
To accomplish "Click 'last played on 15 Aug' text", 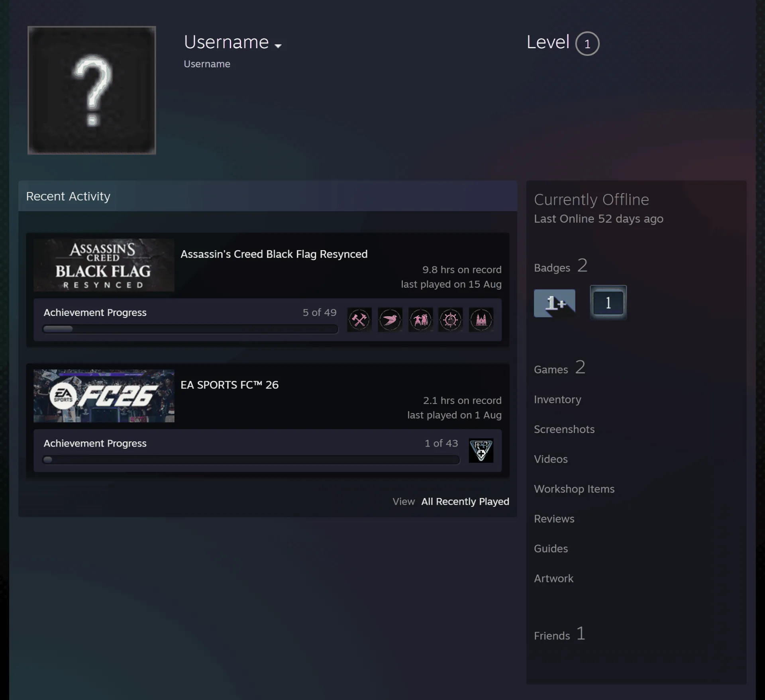I will pyautogui.click(x=451, y=284).
